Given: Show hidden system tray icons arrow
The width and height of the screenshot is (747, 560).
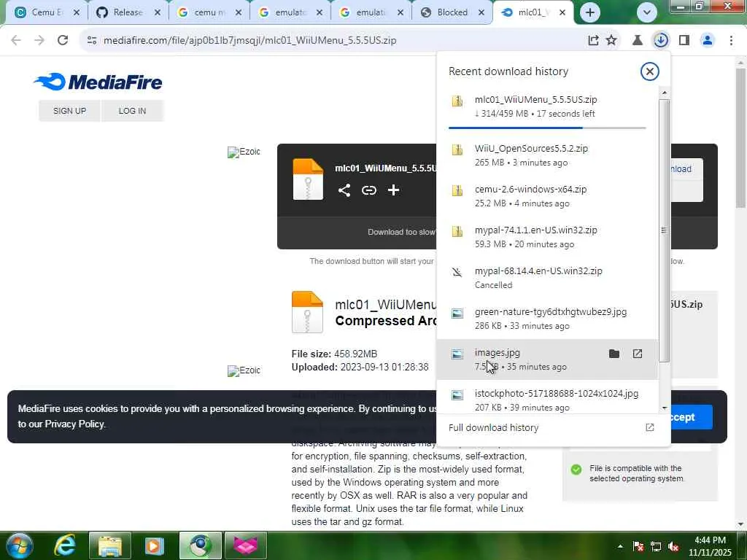Looking at the screenshot, I should pos(620,546).
